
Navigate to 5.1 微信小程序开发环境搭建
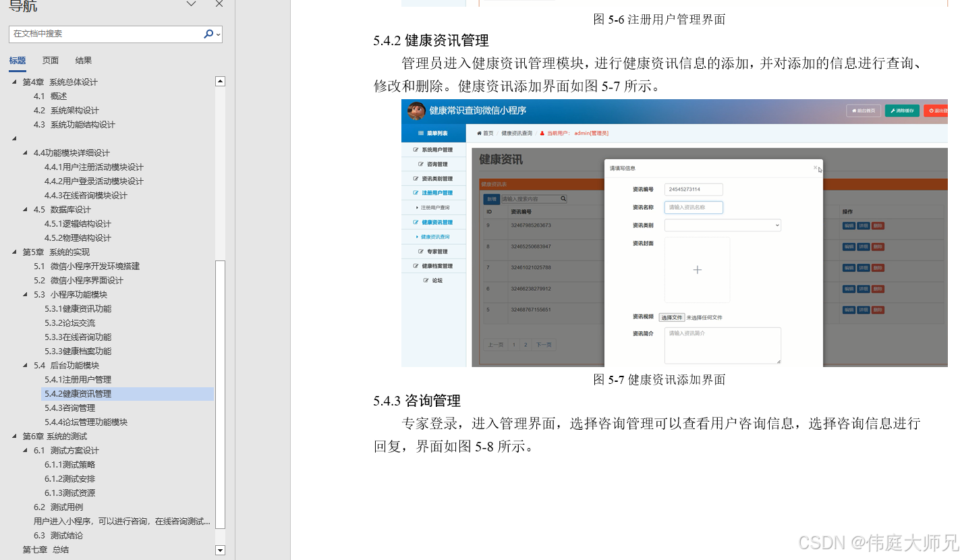click(x=87, y=267)
